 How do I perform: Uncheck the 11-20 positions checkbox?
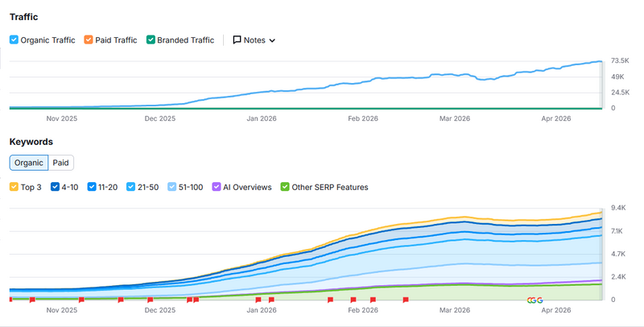(x=92, y=187)
